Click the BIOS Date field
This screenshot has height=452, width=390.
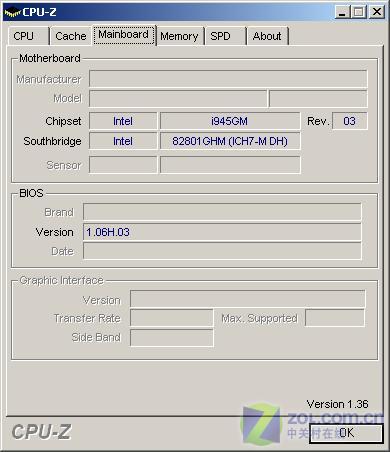tap(222, 251)
